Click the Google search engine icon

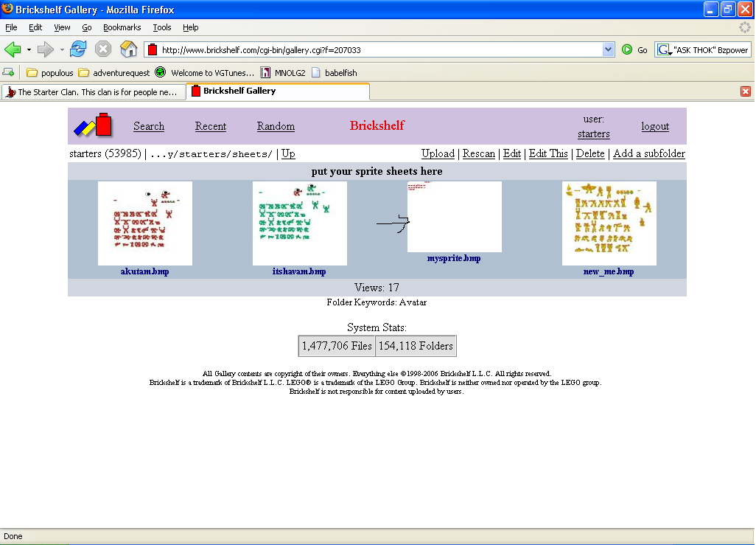(x=665, y=49)
